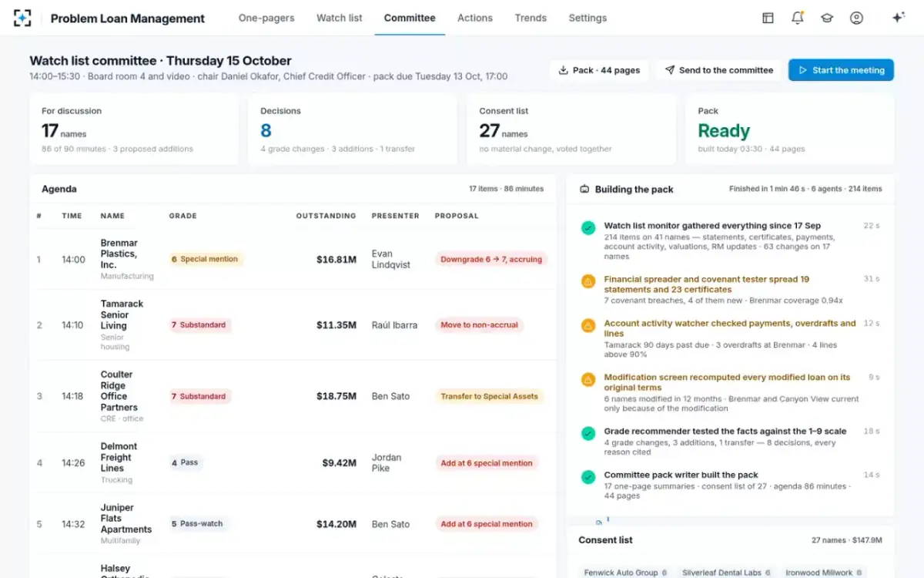The image size is (924, 578).
Task: Click presenter Raúl Ibarra
Action: click(394, 325)
